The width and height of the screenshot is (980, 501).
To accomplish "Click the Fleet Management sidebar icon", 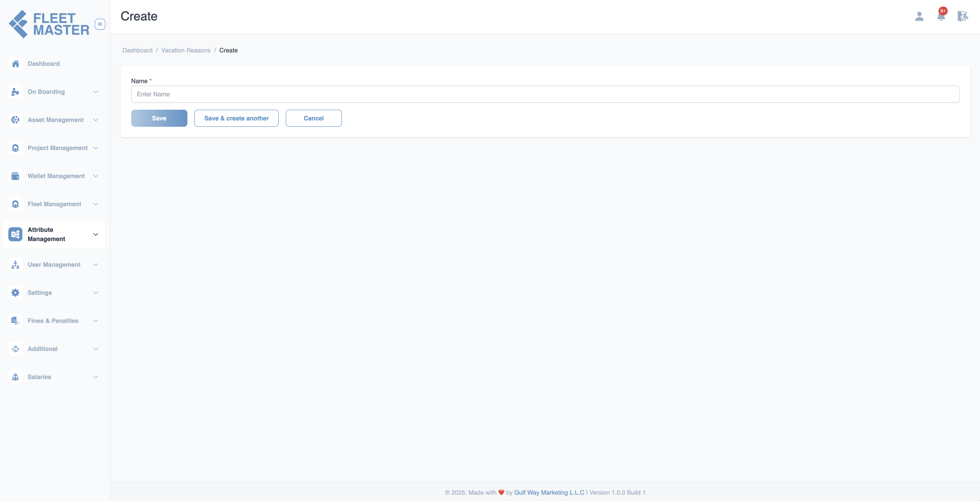I will (x=15, y=204).
